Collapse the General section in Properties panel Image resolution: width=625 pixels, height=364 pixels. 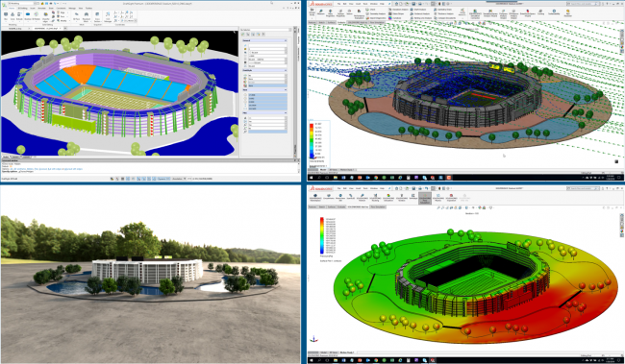[286, 40]
